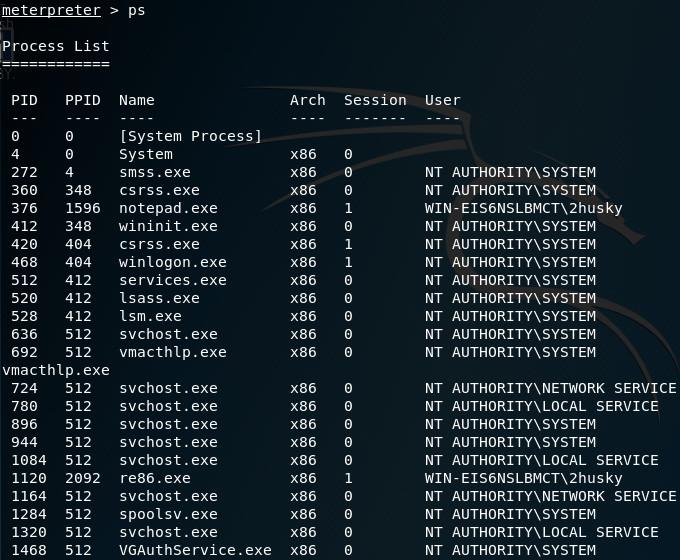Click the PID 1120 value
This screenshot has height=560, width=680.
tap(29, 478)
